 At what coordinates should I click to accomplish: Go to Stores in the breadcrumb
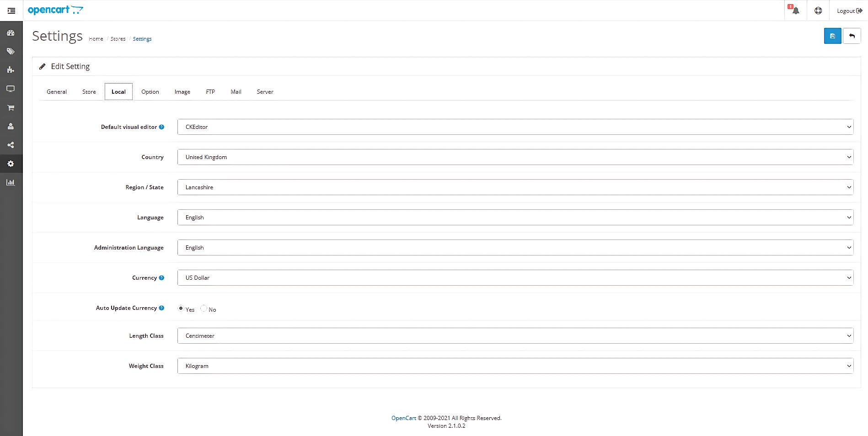118,39
